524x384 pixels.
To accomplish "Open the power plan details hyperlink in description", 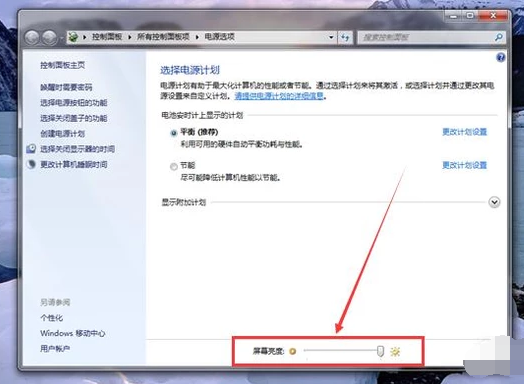I will (279, 96).
